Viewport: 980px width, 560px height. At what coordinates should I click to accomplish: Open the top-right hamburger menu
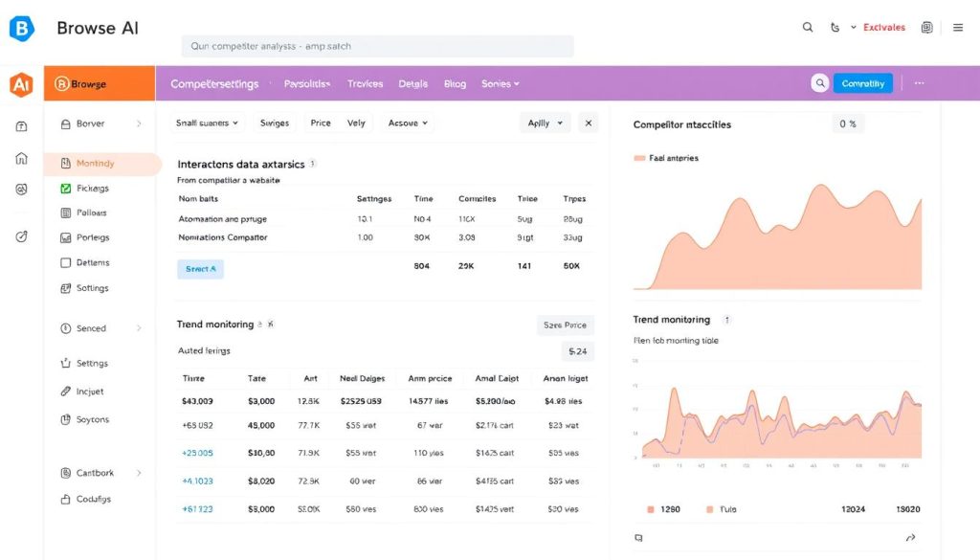coord(958,27)
